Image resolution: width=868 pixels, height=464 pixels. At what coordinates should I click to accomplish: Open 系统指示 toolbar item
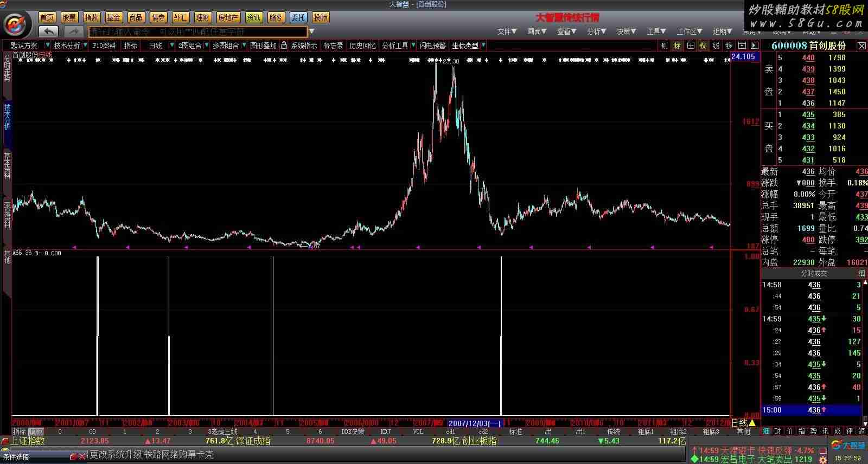304,46
